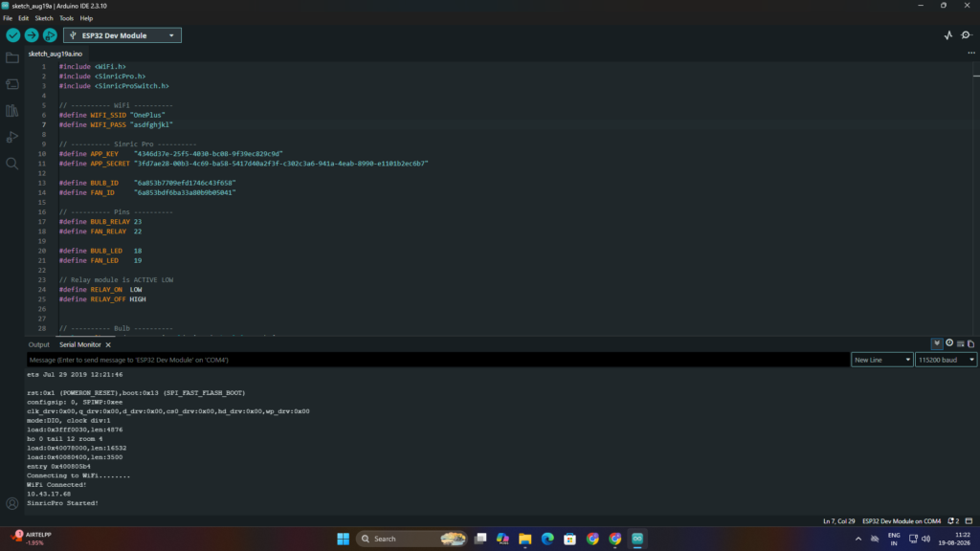Open Microsoft Store from the taskbar
Screen dimensions: 980x551
pyautogui.click(x=570, y=539)
